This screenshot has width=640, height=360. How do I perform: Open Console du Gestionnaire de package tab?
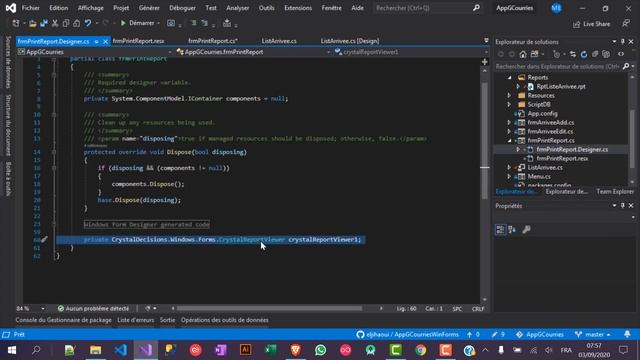click(63, 320)
